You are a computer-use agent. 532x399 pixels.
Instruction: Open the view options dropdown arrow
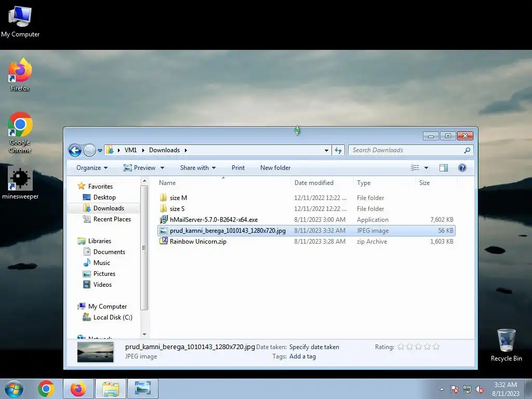[x=426, y=168]
